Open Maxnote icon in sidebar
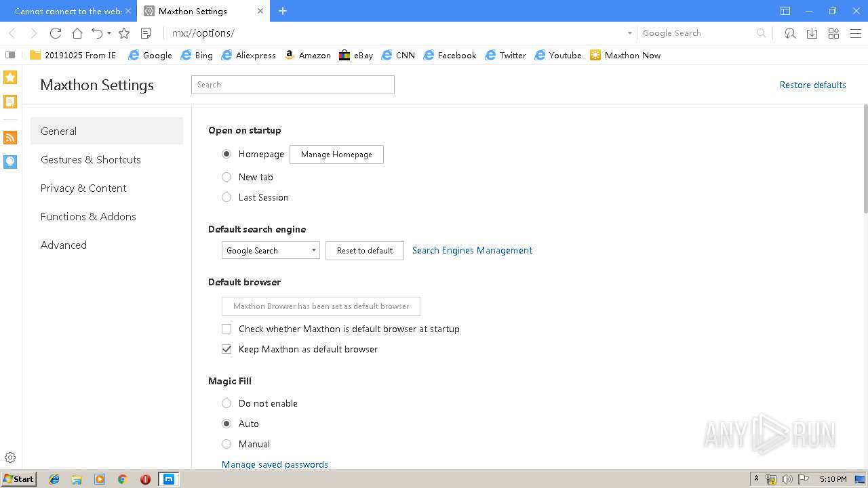This screenshot has width=868, height=488. (10, 102)
